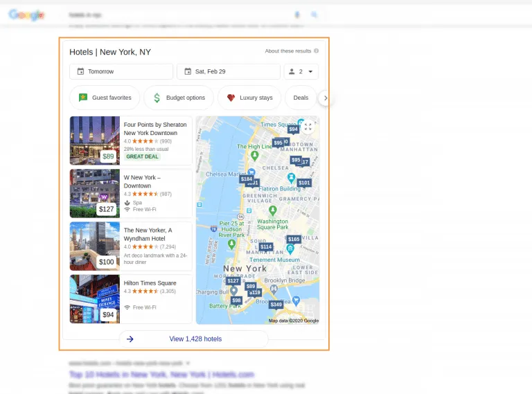The image size is (532, 394).
Task: Click Four Points by Sheraton hotel title
Action: pos(155,129)
